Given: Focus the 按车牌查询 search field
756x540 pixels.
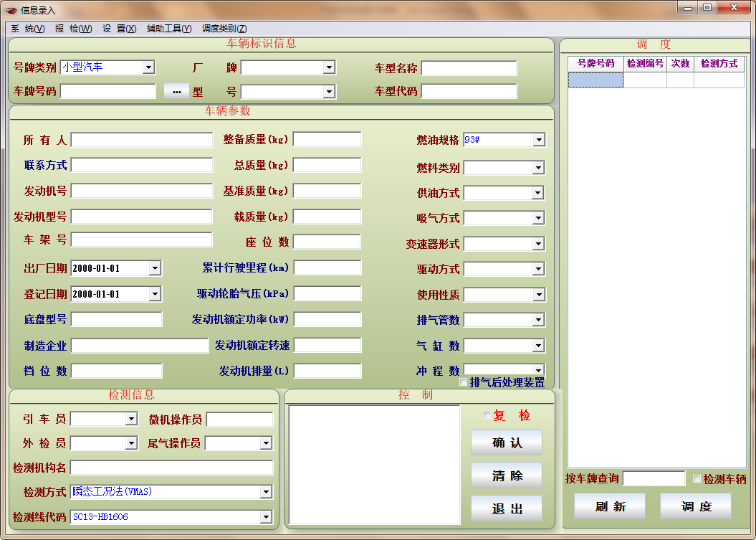Looking at the screenshot, I should (654, 478).
